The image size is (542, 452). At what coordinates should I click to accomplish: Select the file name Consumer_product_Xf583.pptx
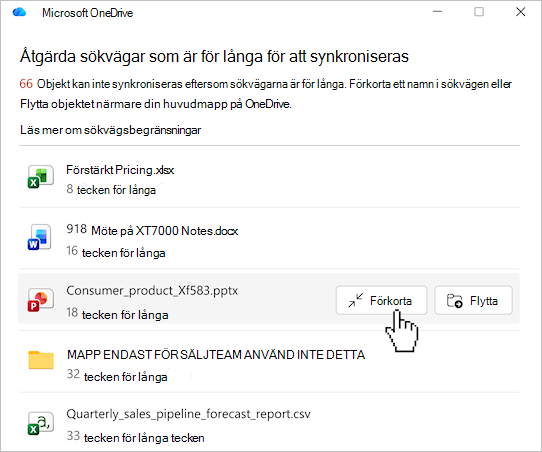pos(152,291)
